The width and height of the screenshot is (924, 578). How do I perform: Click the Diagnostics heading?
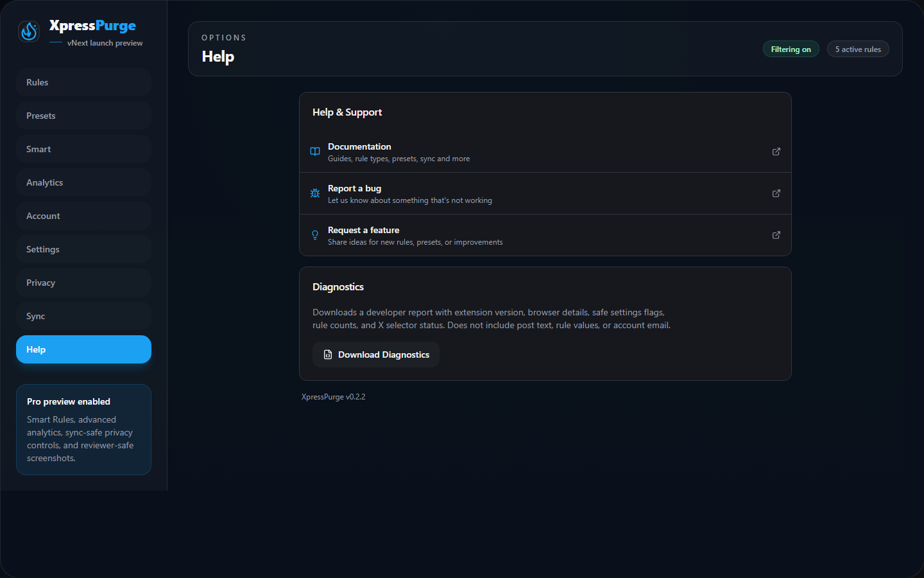[x=338, y=286]
